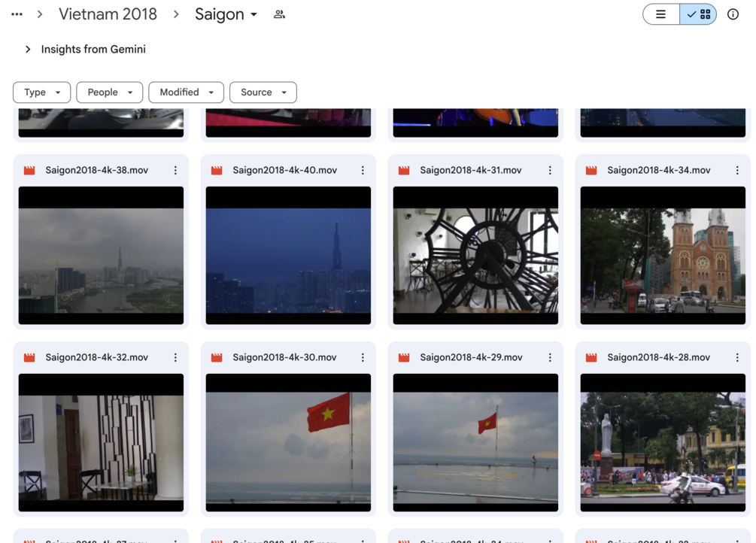Switch to list layout view

661,14
